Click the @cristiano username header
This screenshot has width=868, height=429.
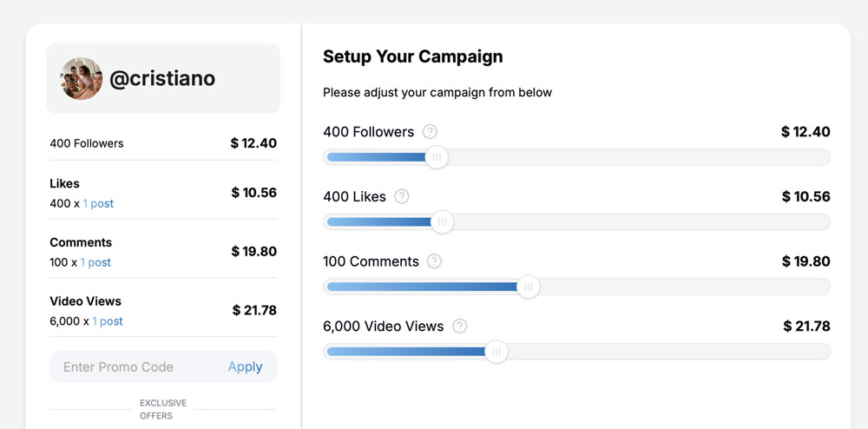pos(162,79)
